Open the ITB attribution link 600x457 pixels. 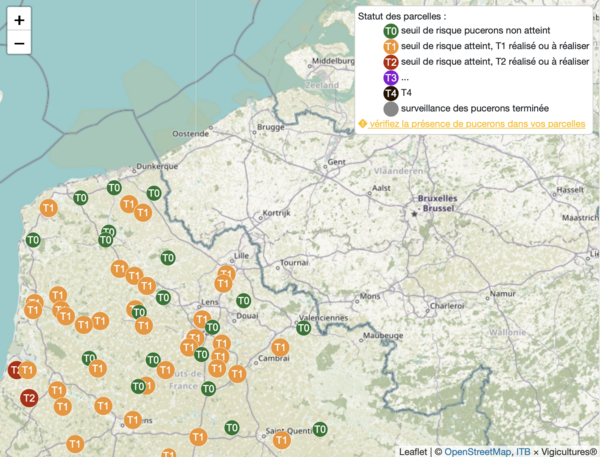coord(522,450)
